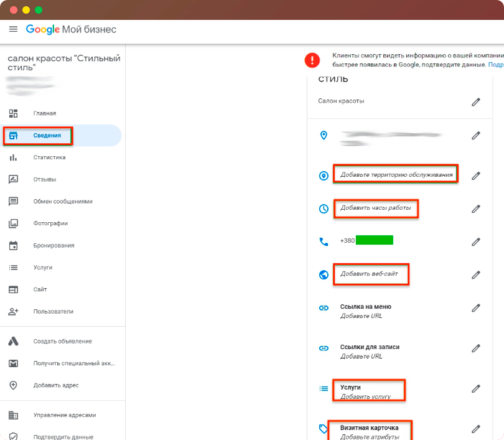Click the yellow macOS minimize button
This screenshot has height=440, width=504.
click(26, 10)
